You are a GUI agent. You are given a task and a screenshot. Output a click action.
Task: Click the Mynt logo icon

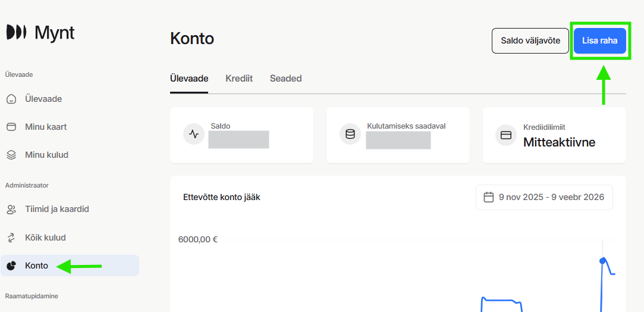click(x=16, y=32)
